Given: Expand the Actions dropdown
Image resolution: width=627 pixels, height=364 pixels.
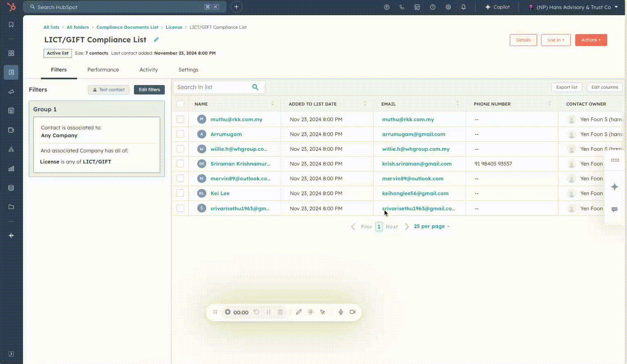Looking at the screenshot, I should click(590, 40).
